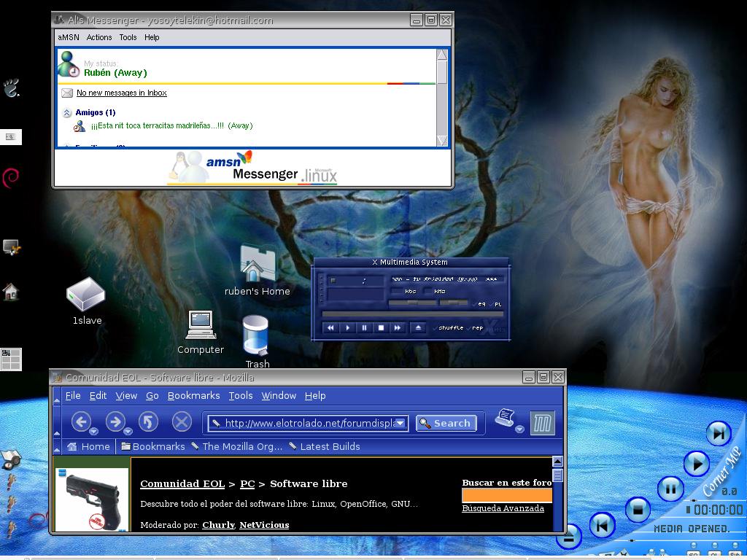
Task: Click the Búsqueda Avanzada link
Action: (x=503, y=508)
